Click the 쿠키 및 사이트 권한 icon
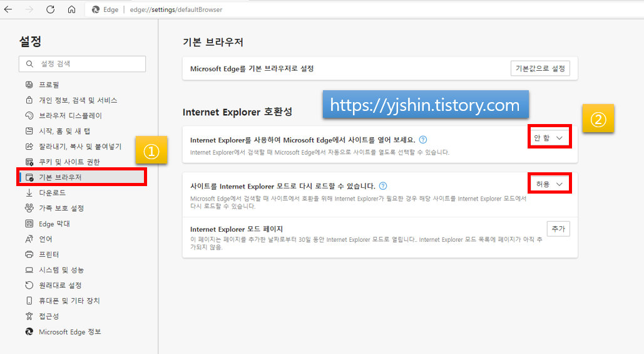Screen dimensions: 644x354 [29, 162]
